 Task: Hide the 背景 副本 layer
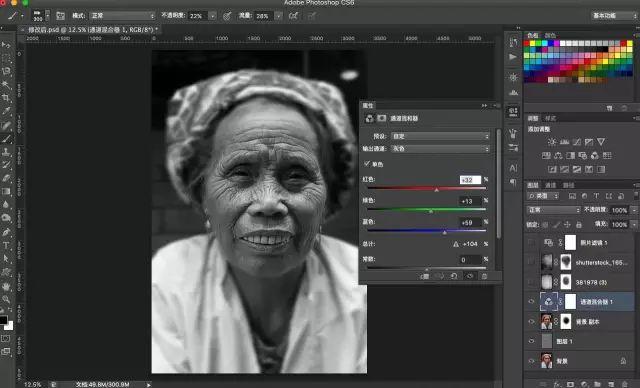point(531,321)
